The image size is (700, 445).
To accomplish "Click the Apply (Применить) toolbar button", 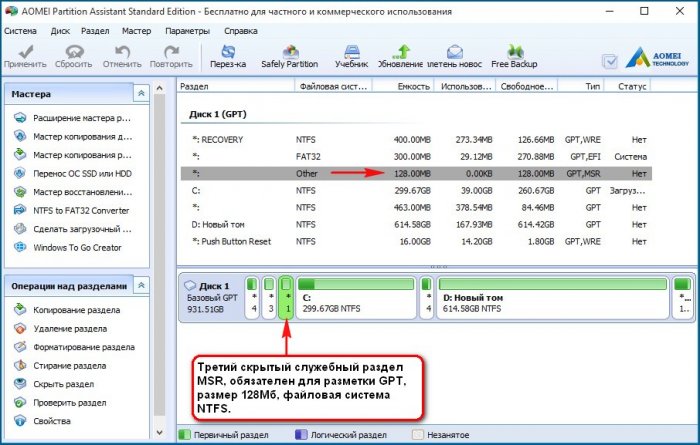I will [x=25, y=56].
